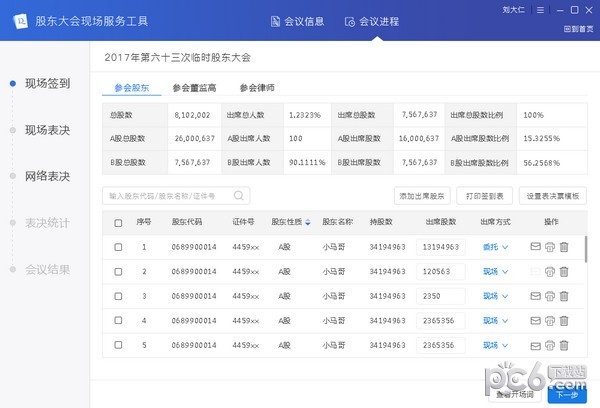Screen dimensions: 600x408
Task: Open 会议进程 top menu
Action: tap(372, 21)
